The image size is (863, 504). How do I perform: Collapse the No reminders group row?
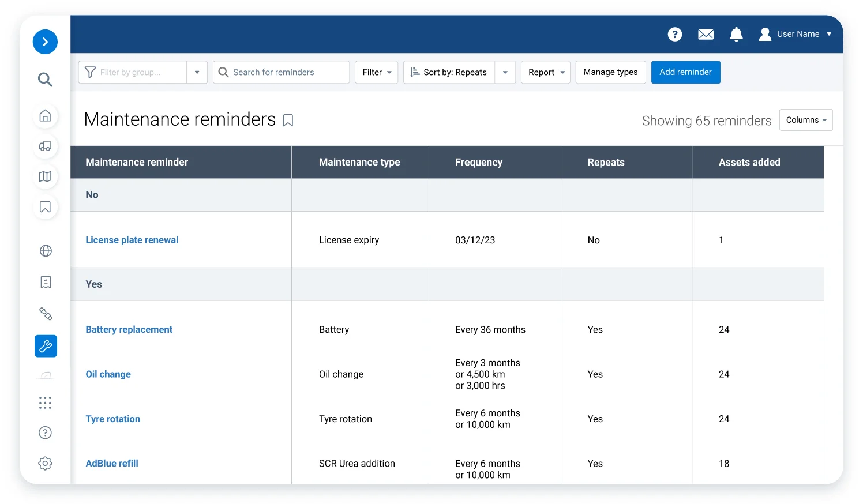[92, 195]
